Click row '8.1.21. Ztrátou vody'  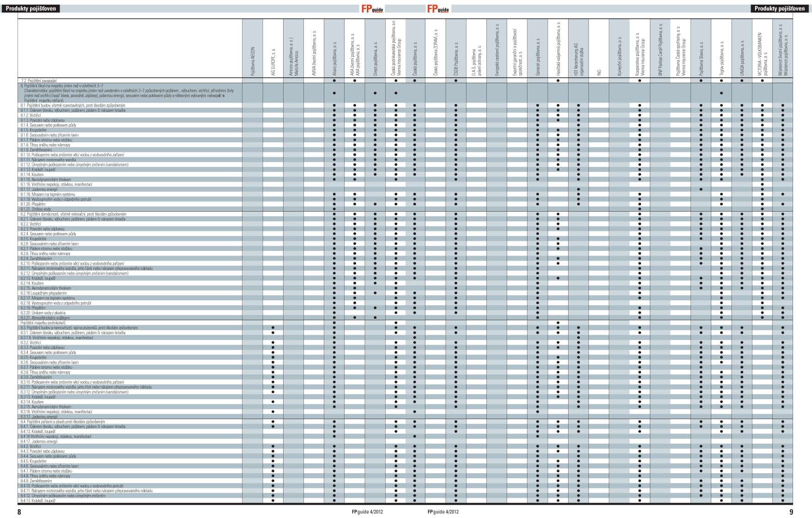pyautogui.click(x=36, y=209)
